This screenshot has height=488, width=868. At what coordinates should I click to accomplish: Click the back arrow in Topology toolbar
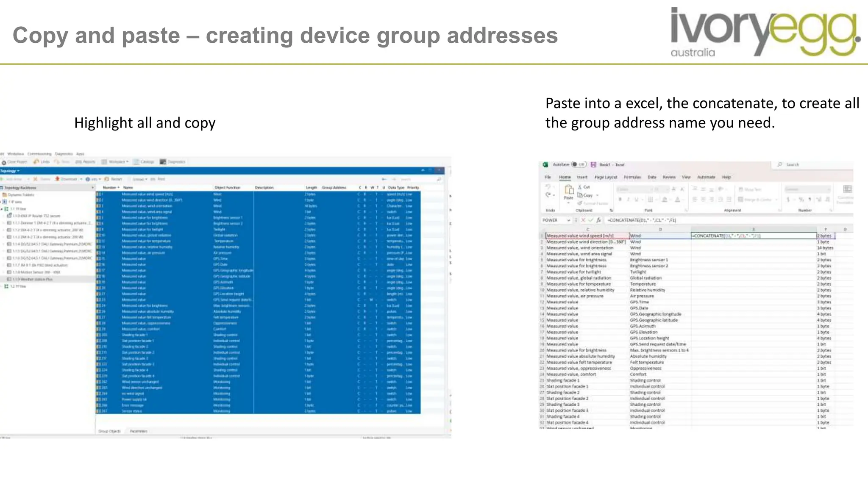[x=384, y=179]
